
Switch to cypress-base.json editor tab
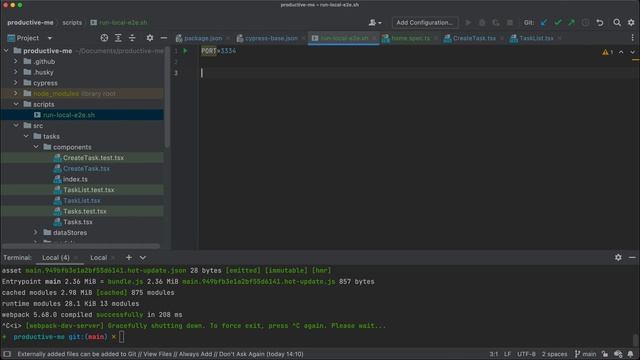pyautogui.click(x=271, y=38)
